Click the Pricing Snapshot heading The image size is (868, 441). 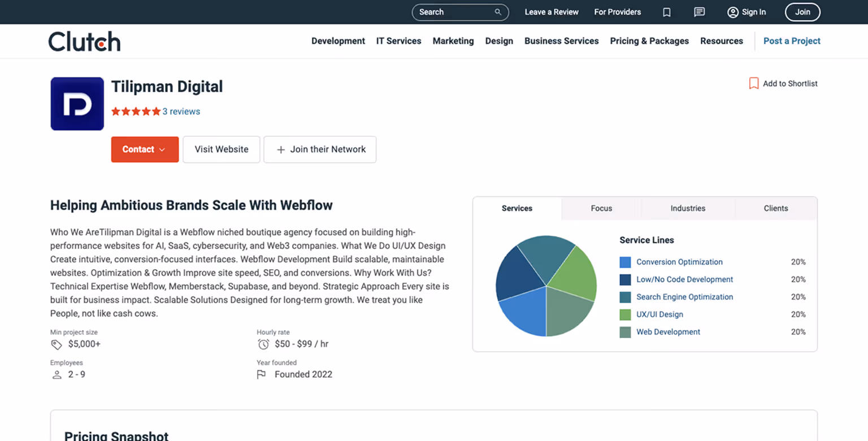(x=116, y=436)
